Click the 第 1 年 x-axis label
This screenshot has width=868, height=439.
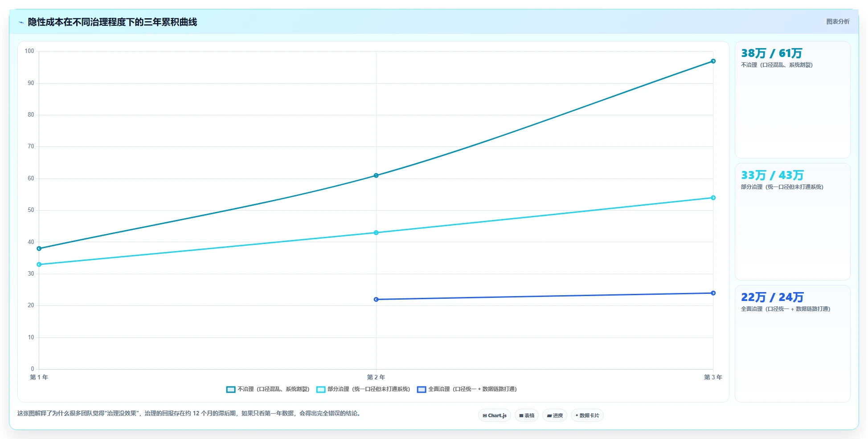39,377
